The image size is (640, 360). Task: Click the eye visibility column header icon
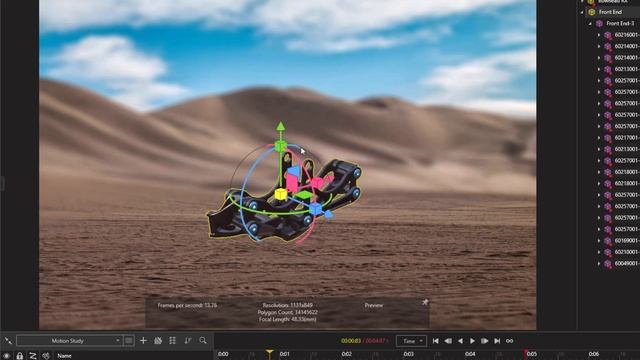click(7, 356)
